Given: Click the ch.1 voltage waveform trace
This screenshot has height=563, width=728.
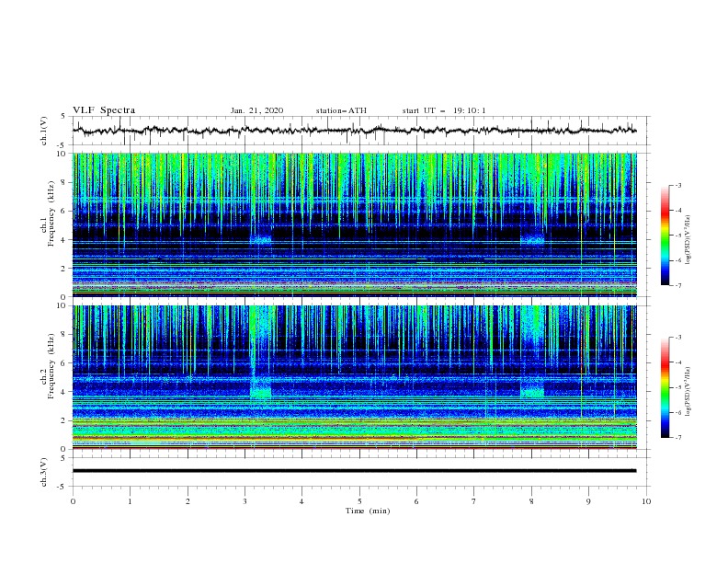Looking at the screenshot, I should tap(354, 131).
